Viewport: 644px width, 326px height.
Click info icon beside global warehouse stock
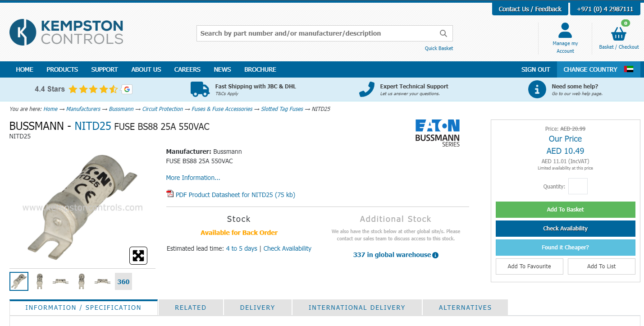tap(435, 255)
